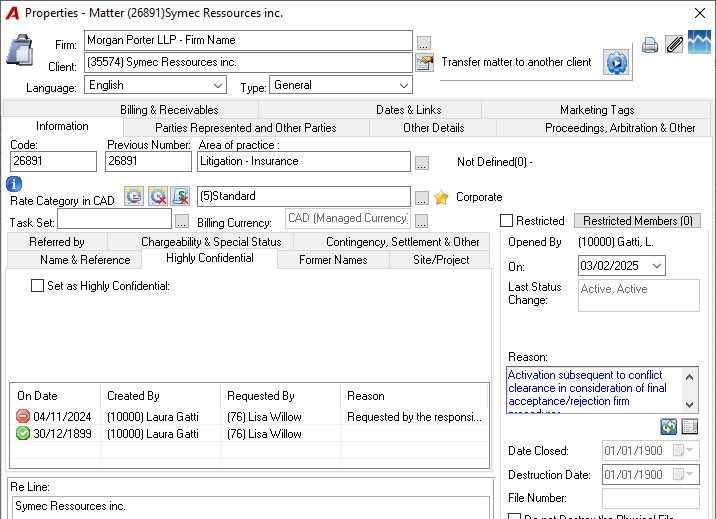Open Chargeability & Special Status sub-tab
Image resolution: width=716 pixels, height=519 pixels.
point(211,241)
